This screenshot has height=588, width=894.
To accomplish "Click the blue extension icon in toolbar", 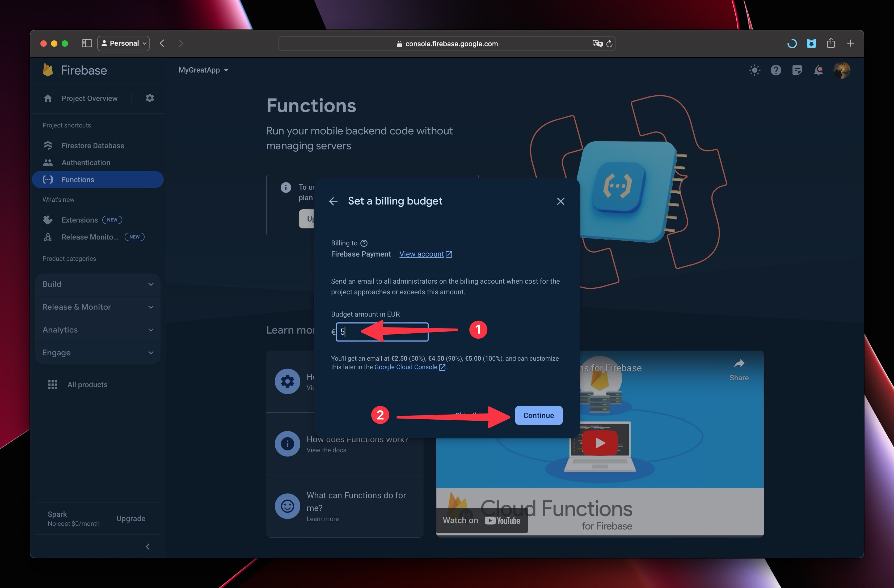I will (x=811, y=43).
